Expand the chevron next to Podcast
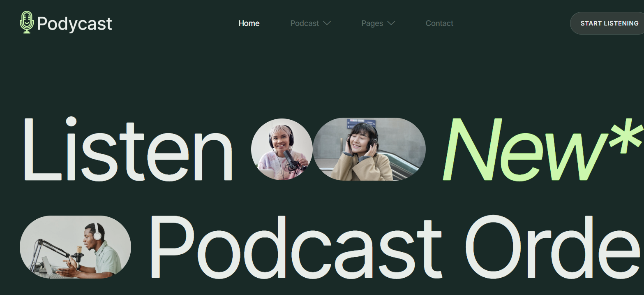644x295 pixels. point(327,23)
